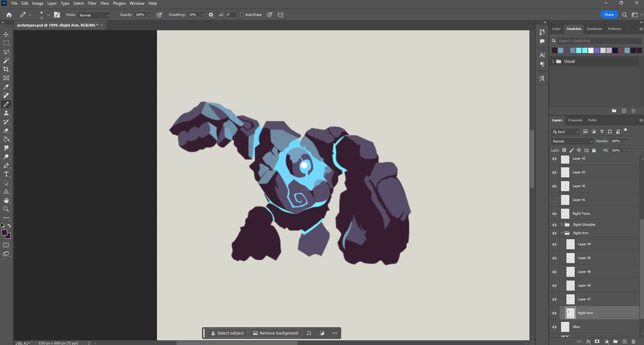Select the Paint Bucket tool

6,139
